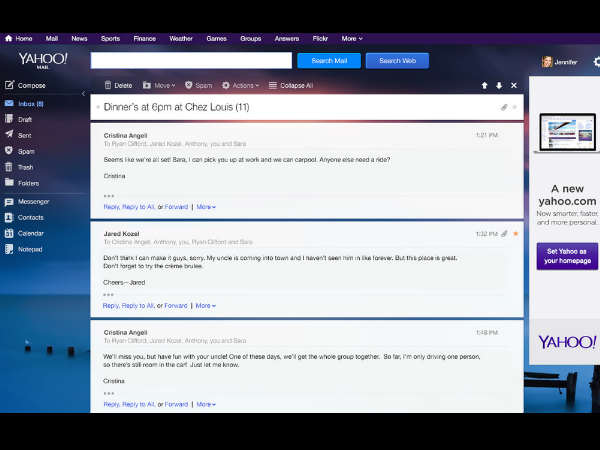Click Reply on Cristina's 1:21 PM message

coord(111,207)
